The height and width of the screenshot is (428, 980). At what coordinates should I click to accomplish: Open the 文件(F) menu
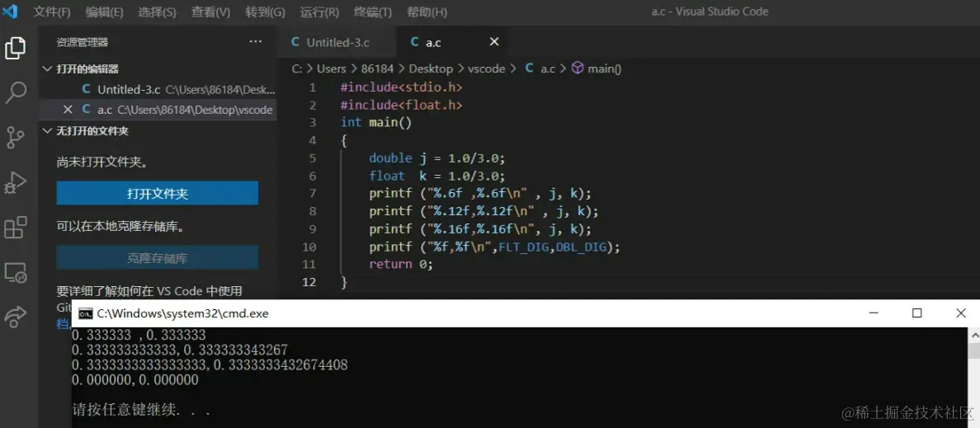pos(51,12)
